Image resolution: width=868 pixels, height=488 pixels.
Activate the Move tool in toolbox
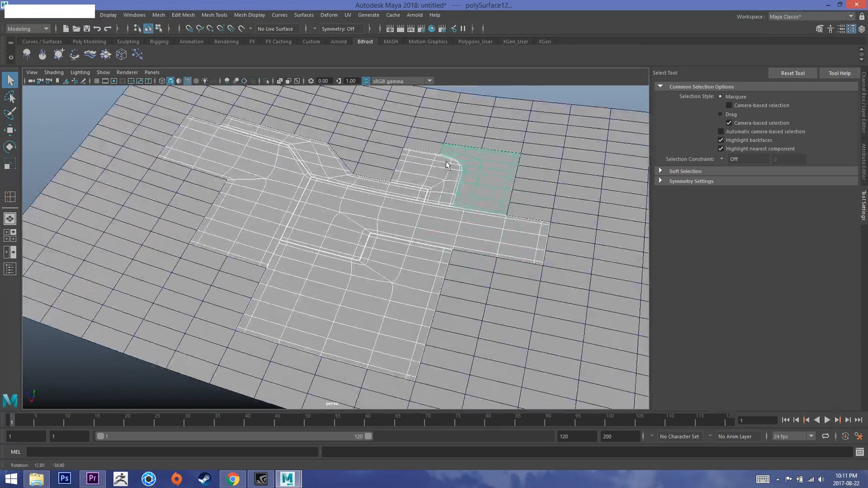pyautogui.click(x=10, y=130)
